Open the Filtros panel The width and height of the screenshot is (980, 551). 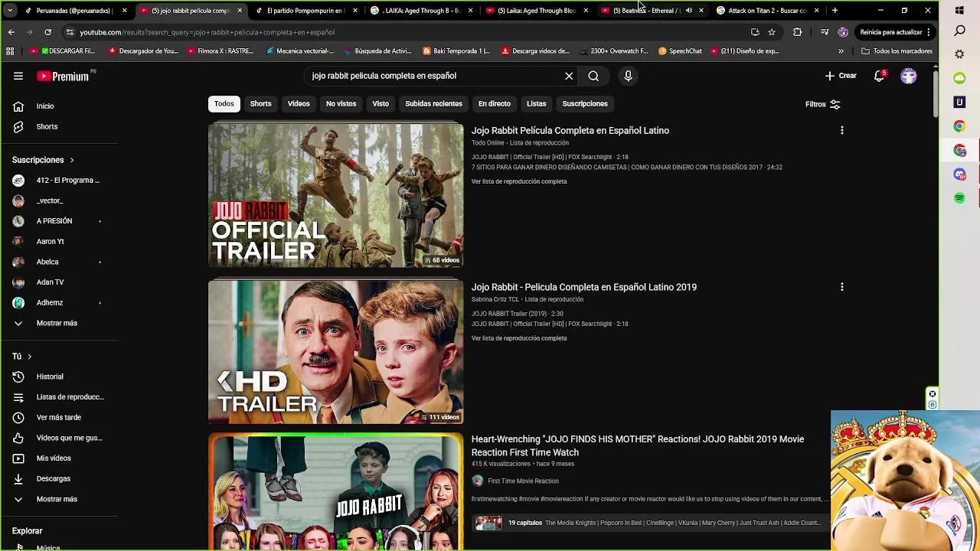click(822, 104)
